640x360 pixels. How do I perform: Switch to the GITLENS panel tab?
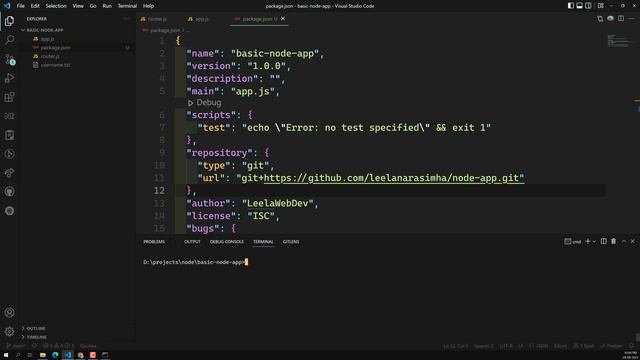click(291, 242)
